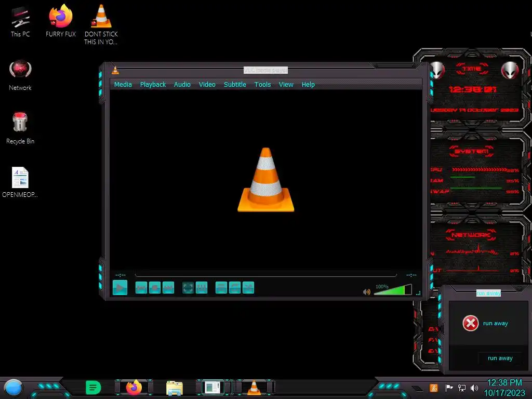Click the VLC seek bar
Viewport: 532px width, 399px height.
pos(265,275)
